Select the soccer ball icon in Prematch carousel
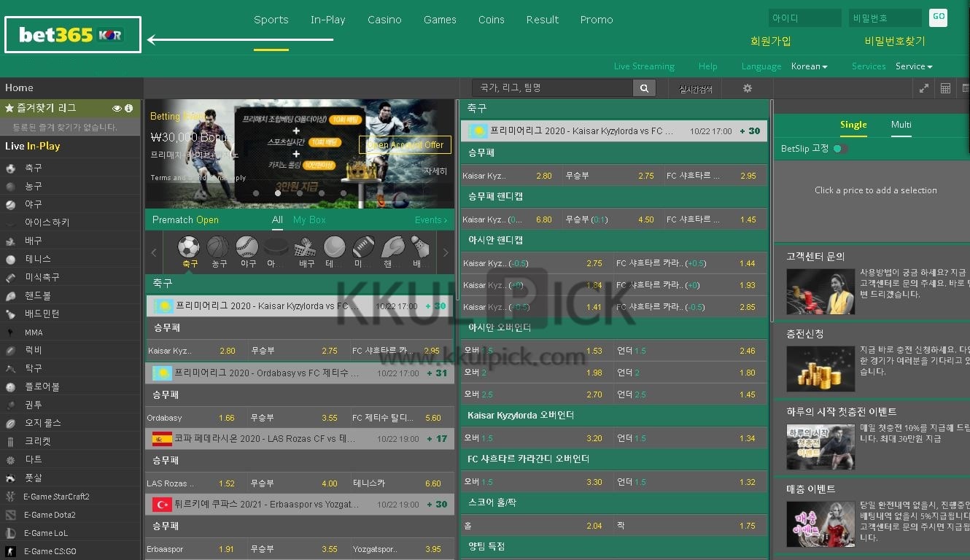 point(190,246)
